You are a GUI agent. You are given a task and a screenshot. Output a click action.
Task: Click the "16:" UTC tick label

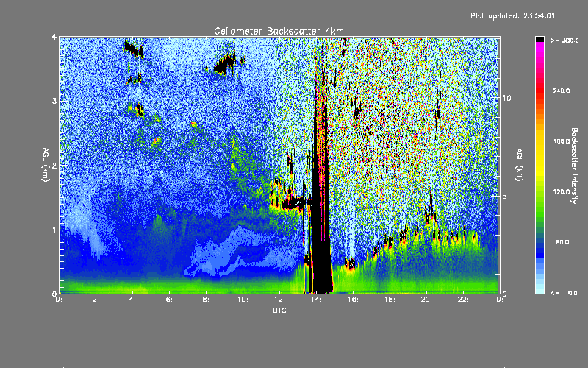tap(354, 300)
